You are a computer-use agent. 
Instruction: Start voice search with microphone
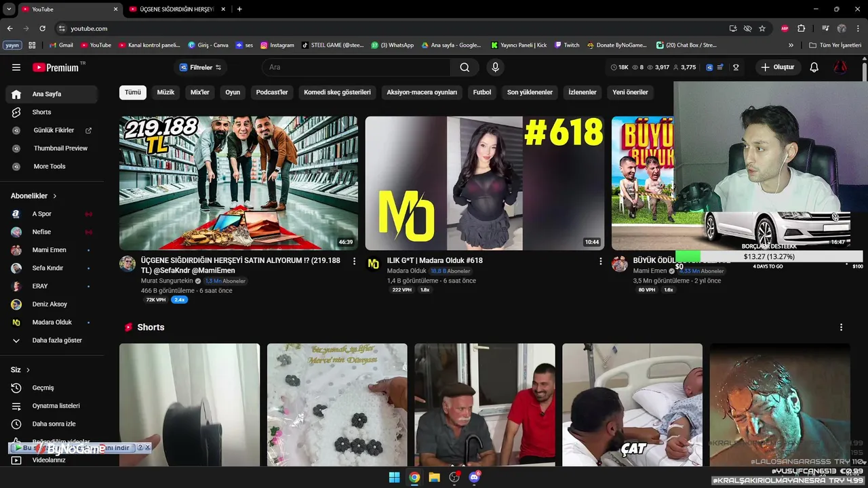[x=495, y=67]
